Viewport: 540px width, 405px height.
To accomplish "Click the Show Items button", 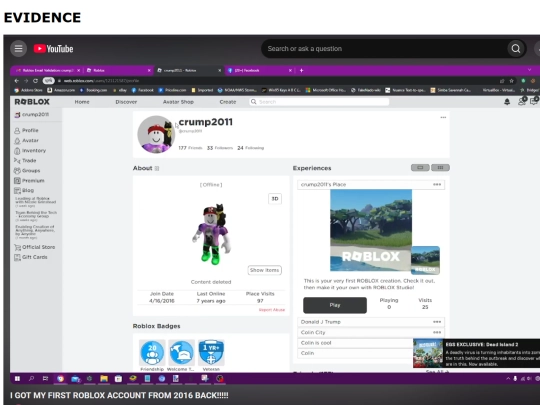I will (264, 270).
